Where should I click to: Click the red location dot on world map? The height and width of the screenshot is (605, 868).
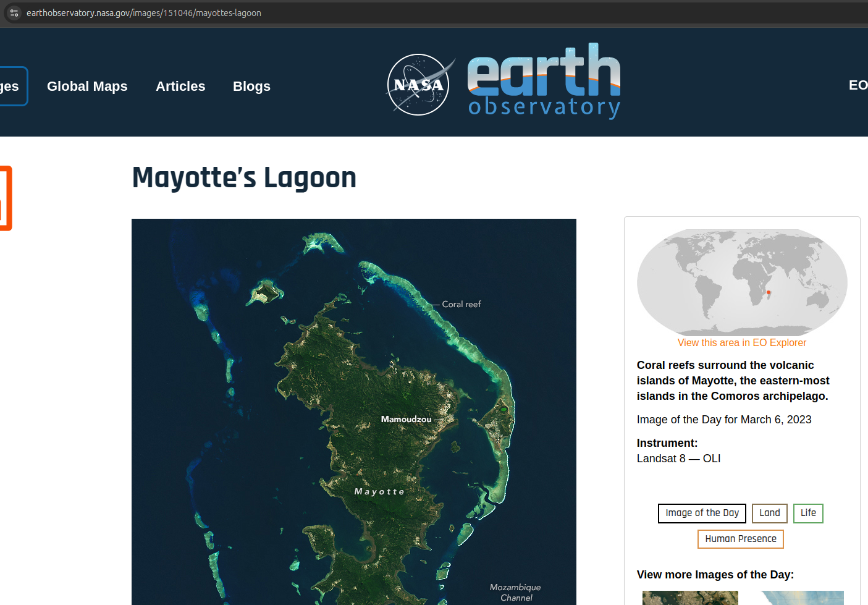[x=769, y=292]
